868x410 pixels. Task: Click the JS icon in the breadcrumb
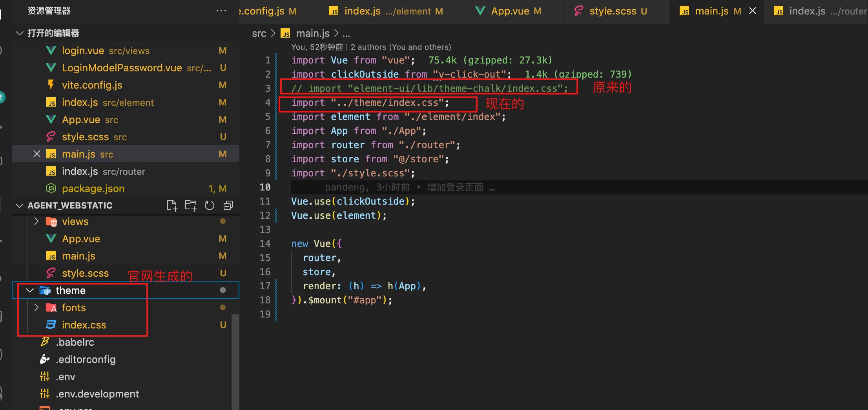pos(286,33)
